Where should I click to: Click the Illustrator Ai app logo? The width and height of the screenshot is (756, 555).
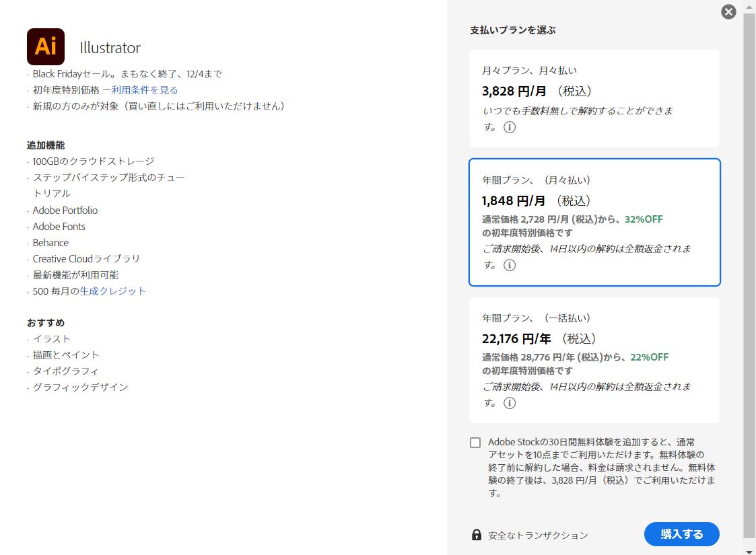46,47
